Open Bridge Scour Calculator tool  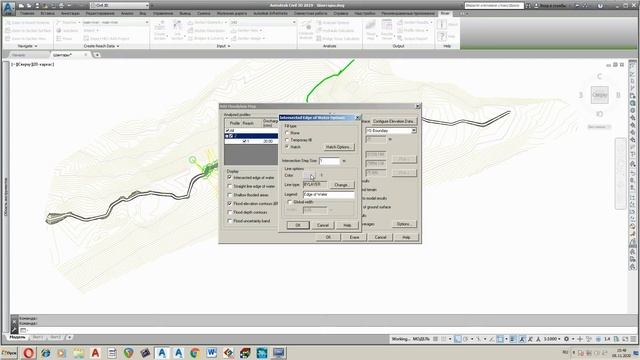click(338, 39)
